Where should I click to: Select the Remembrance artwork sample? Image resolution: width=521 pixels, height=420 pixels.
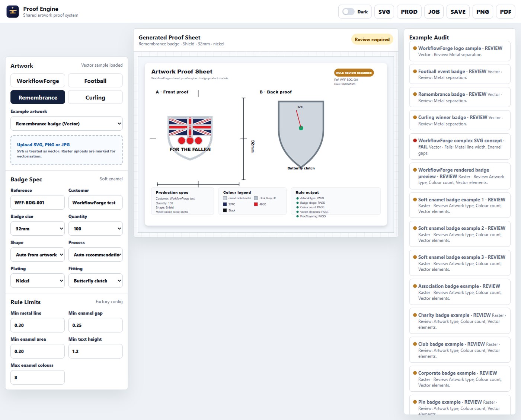pyautogui.click(x=38, y=97)
